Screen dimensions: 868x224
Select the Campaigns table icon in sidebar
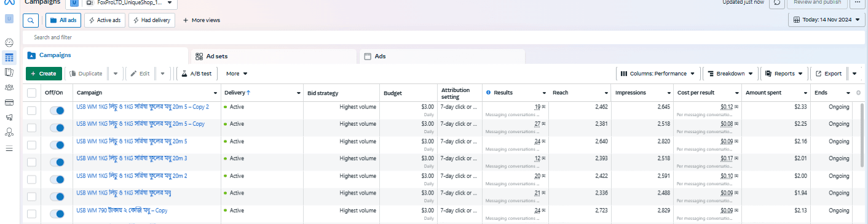click(x=9, y=58)
